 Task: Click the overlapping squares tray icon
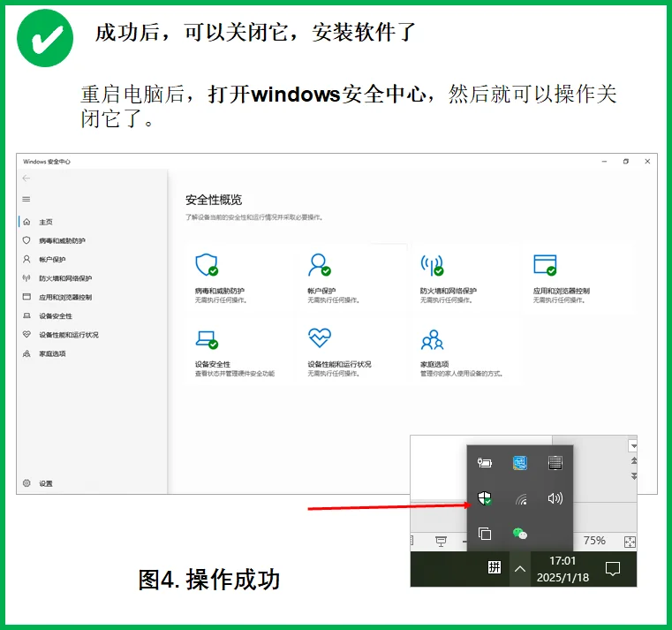click(485, 534)
